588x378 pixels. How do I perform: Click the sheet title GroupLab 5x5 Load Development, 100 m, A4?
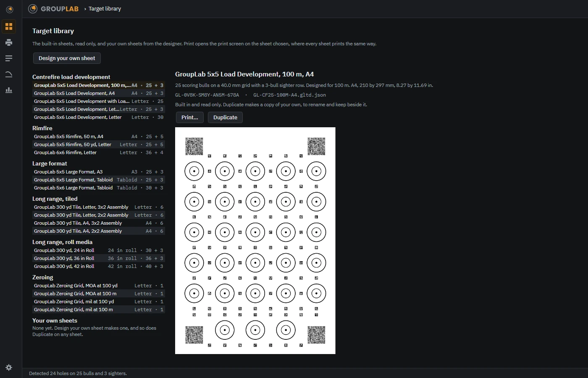244,74
